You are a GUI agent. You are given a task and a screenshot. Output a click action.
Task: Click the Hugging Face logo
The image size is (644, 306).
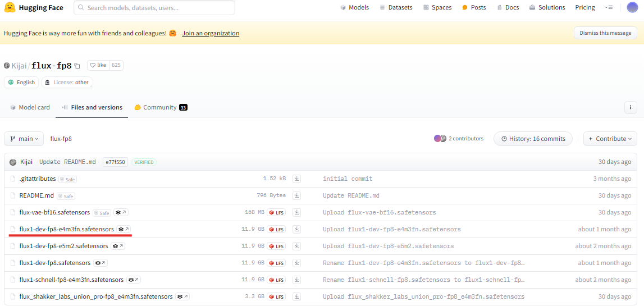pos(34,7)
